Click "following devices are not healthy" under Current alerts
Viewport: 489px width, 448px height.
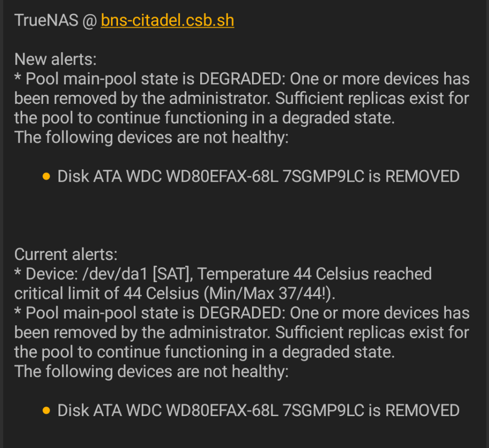coord(167,371)
